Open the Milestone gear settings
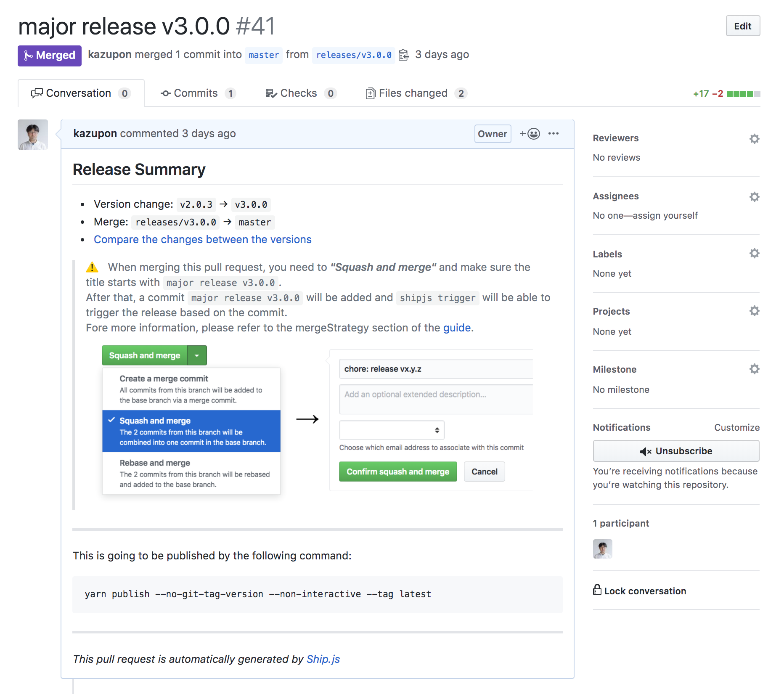 (x=754, y=369)
